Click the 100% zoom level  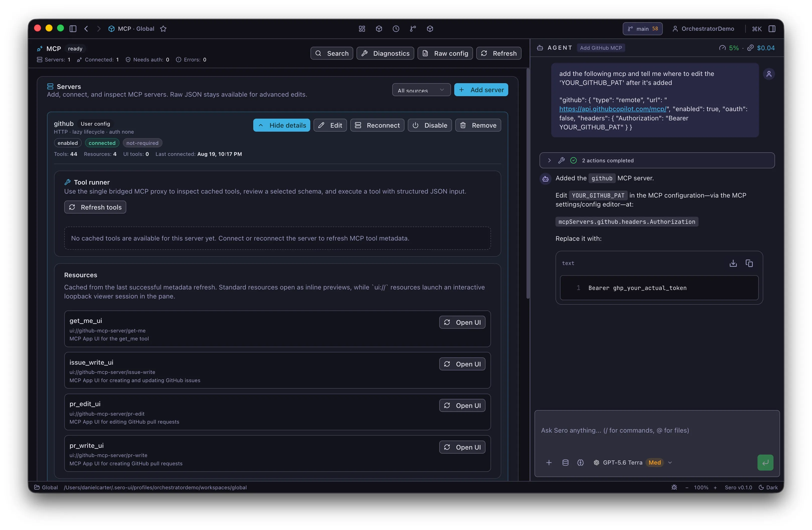coord(701,488)
